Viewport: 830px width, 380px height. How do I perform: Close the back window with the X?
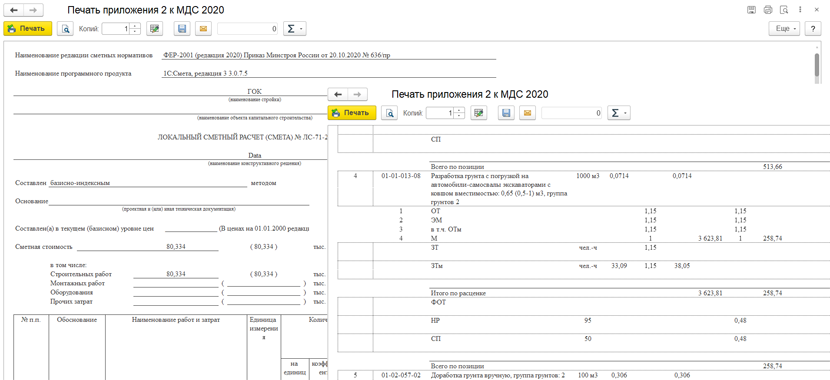click(x=816, y=10)
